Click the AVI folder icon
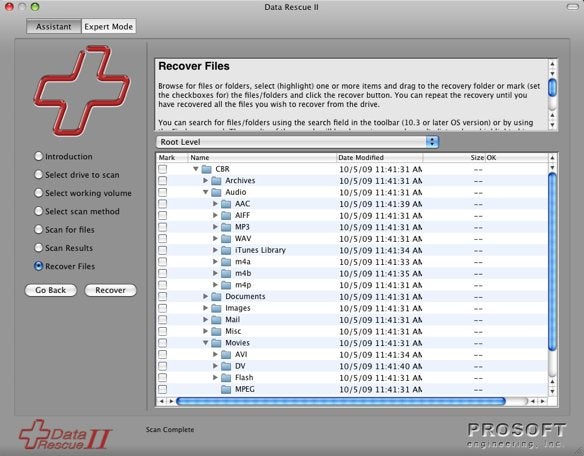 pos(226,355)
